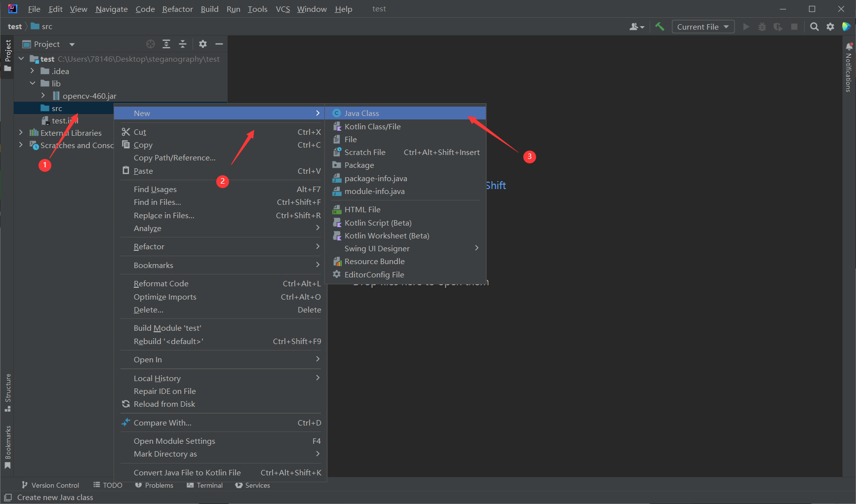The image size is (856, 504).
Task: Click the Run triangle button
Action: coord(746,27)
